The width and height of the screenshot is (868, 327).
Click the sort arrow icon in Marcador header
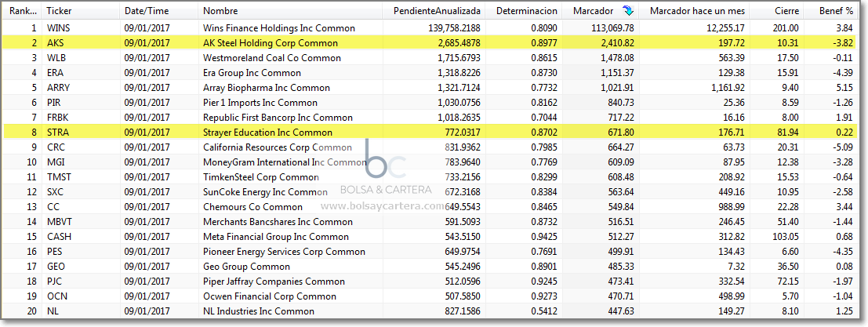628,10
